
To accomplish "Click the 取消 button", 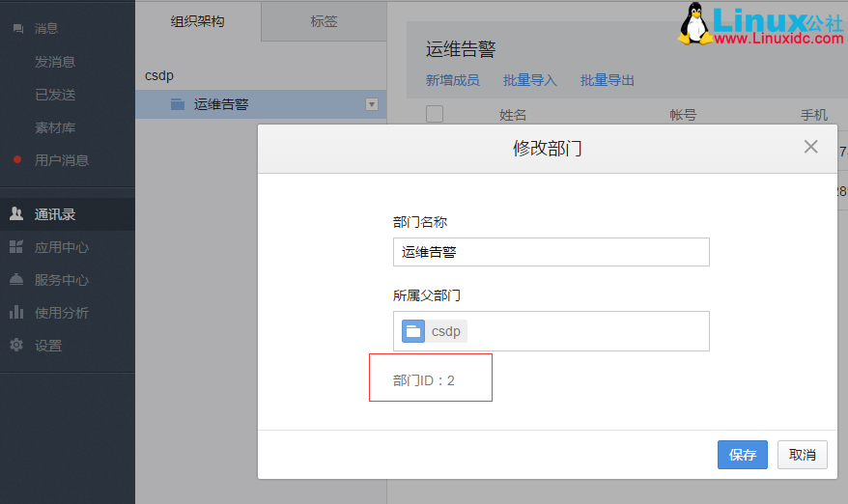I will click(x=802, y=455).
